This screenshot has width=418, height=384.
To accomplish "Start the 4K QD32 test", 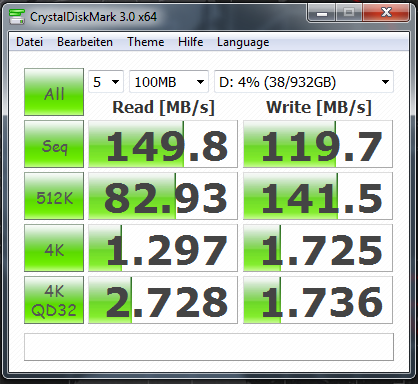I will click(54, 300).
